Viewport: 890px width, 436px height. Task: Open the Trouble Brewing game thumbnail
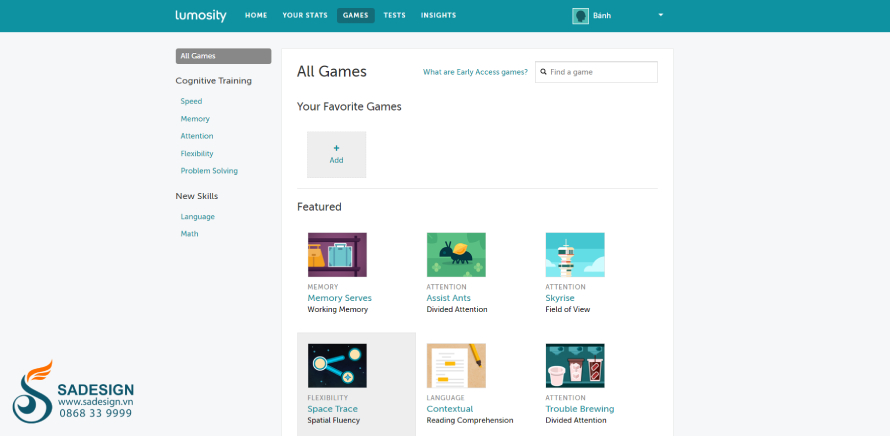pyautogui.click(x=575, y=366)
